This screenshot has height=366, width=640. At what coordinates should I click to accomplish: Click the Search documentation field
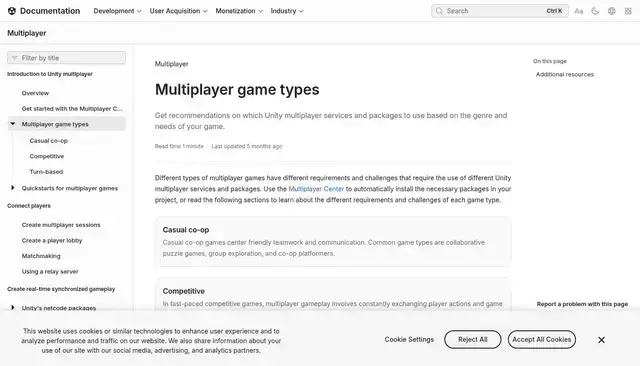click(x=500, y=11)
